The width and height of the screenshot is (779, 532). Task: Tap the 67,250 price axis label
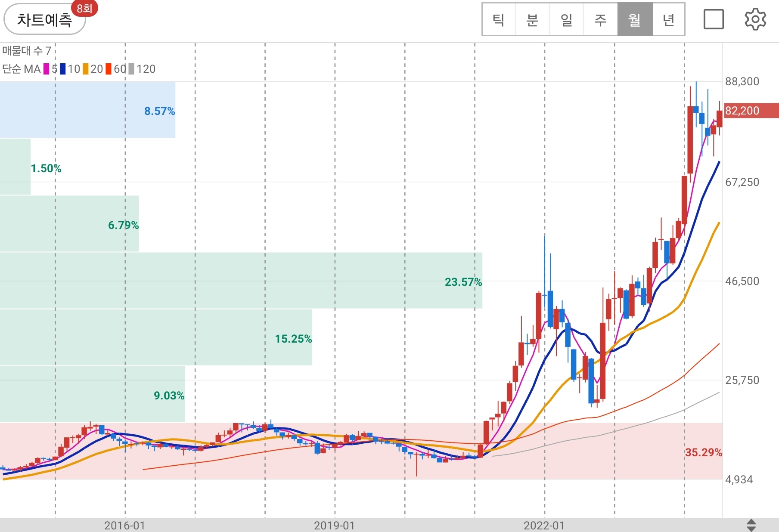(742, 182)
